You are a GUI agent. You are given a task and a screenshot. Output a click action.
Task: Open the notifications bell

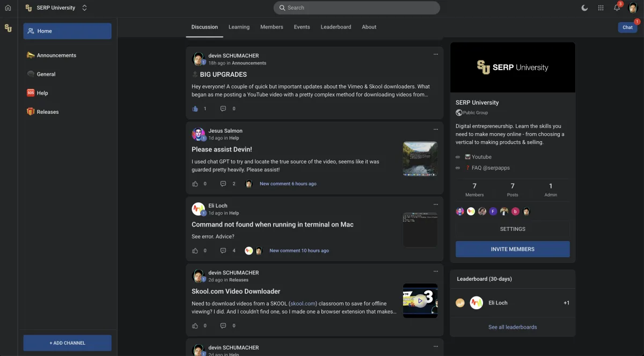[x=617, y=8]
